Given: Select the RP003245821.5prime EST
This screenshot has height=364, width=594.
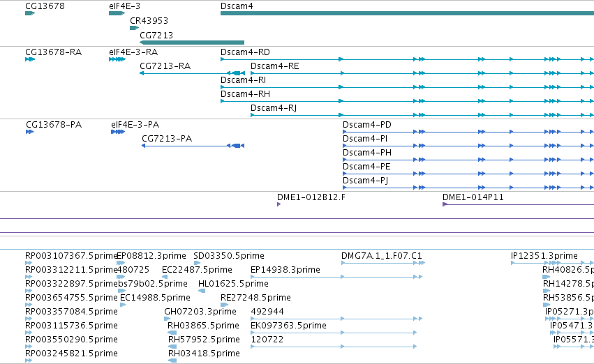Looking at the screenshot, I should point(29,361).
